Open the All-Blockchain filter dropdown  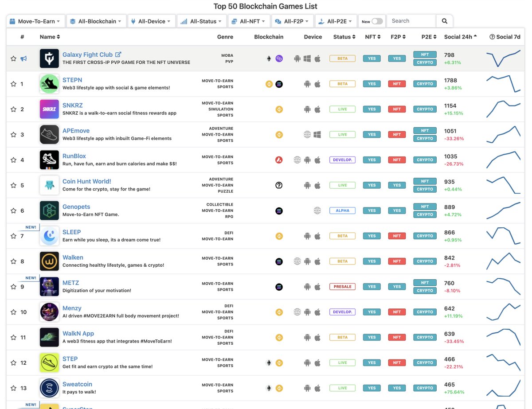pos(96,21)
